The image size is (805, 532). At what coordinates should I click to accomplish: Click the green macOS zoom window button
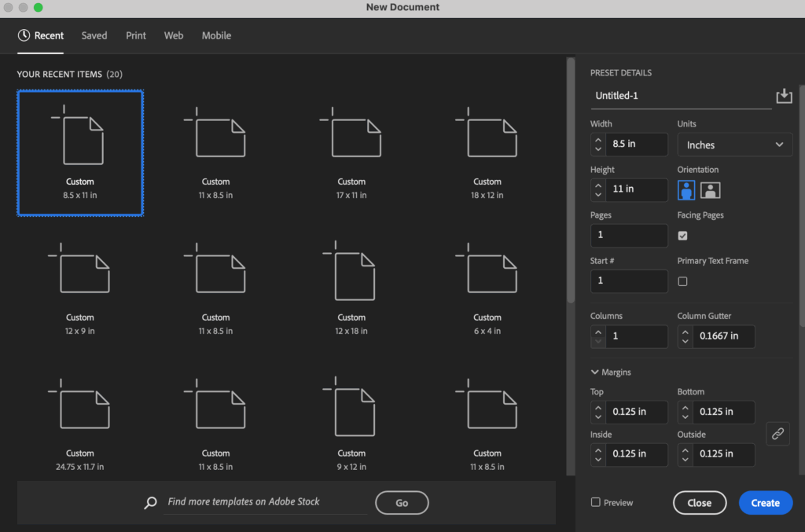[38, 7]
